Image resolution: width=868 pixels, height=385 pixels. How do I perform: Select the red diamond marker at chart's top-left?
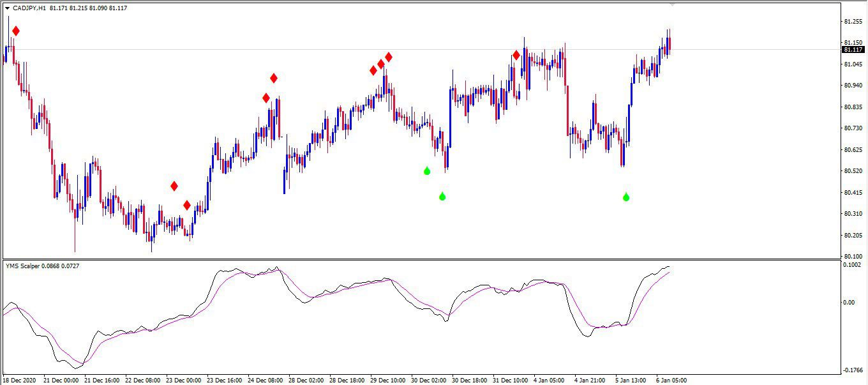[x=15, y=31]
